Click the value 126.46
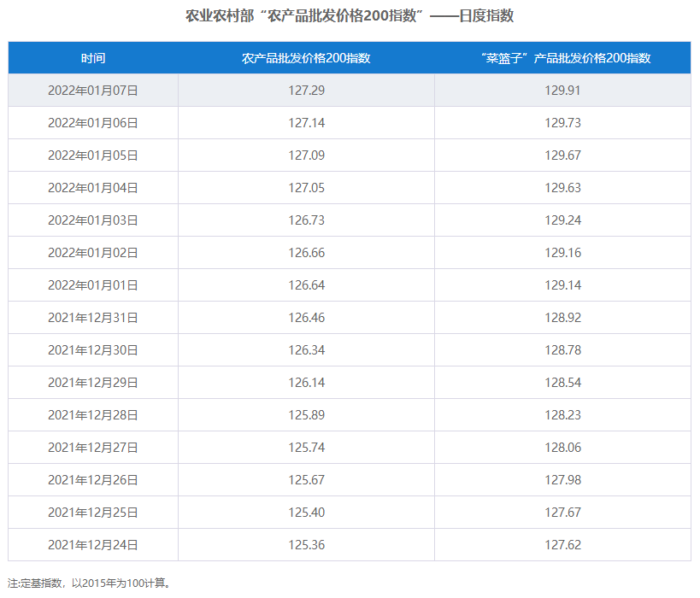The height and width of the screenshot is (598, 700). click(x=306, y=318)
